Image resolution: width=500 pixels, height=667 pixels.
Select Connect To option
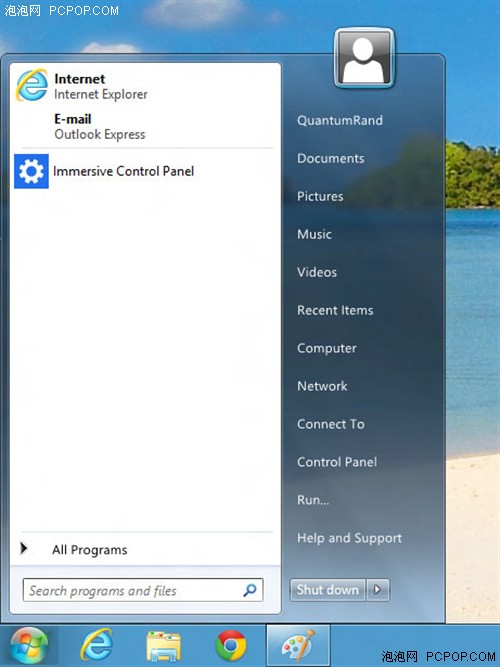tap(331, 424)
